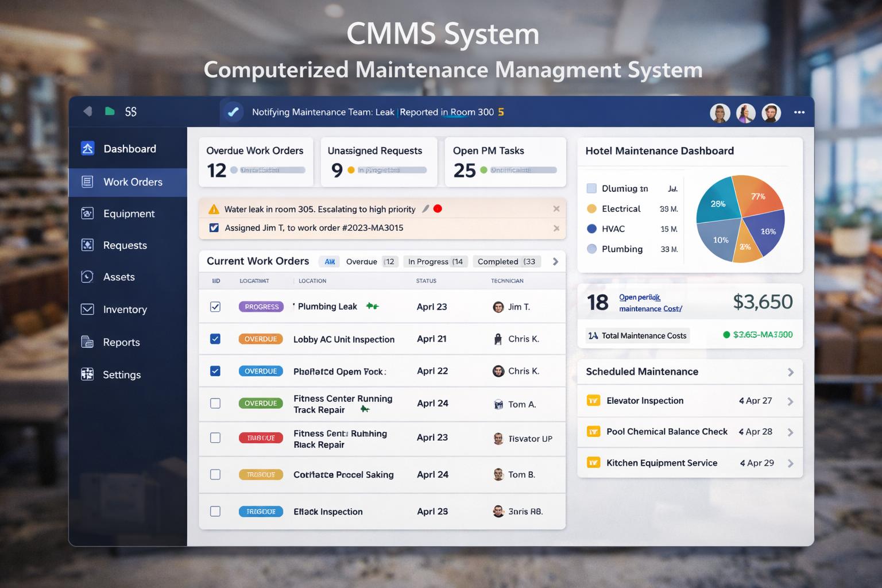Switch to the In Progress tab

click(435, 262)
